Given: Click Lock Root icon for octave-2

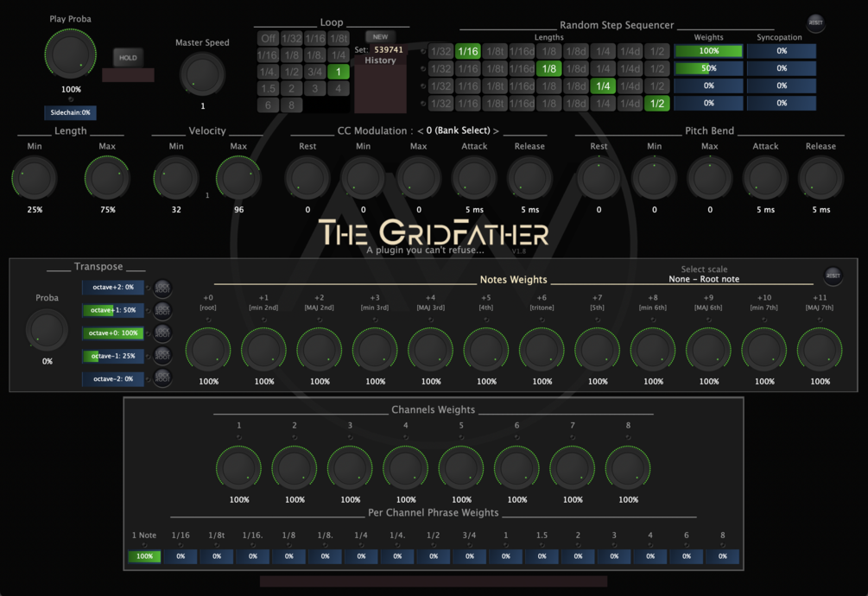Looking at the screenshot, I should 162,377.
